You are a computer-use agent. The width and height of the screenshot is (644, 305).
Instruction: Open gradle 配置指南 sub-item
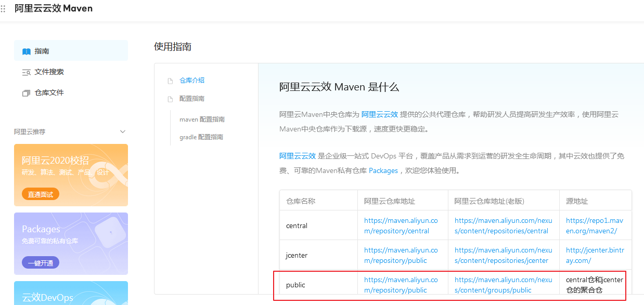tap(201, 137)
